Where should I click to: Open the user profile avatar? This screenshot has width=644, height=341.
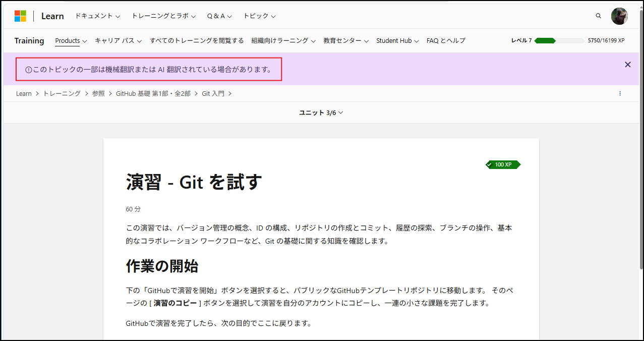619,16
